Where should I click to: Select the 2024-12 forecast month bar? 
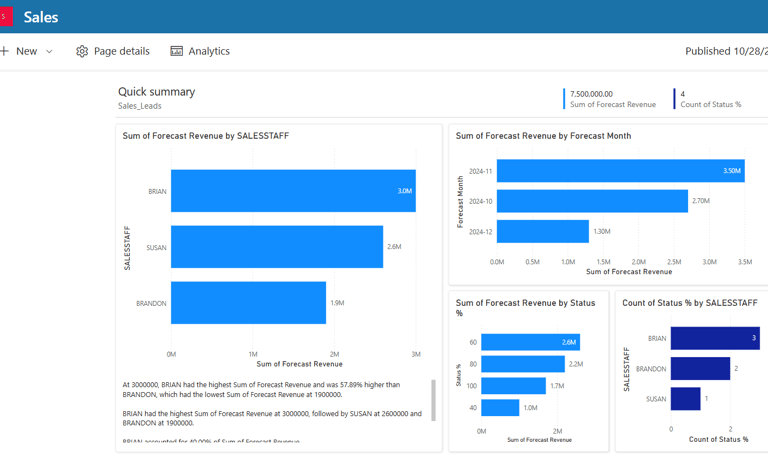(543, 231)
